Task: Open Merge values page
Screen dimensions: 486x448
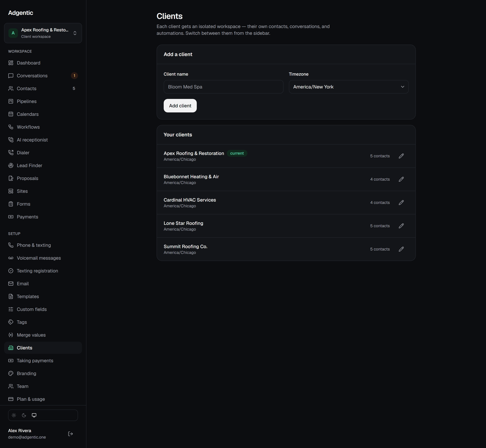Action: coord(43,335)
